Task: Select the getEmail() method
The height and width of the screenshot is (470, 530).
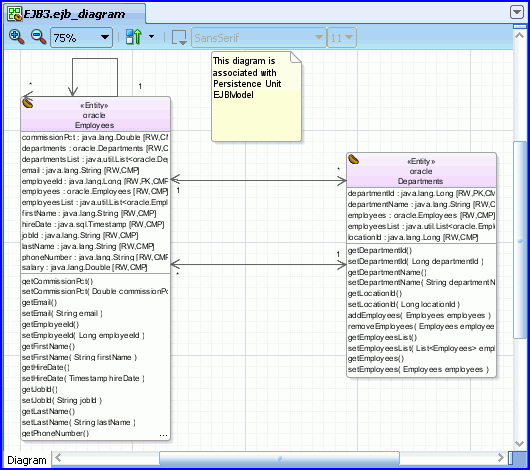Action: (39, 302)
